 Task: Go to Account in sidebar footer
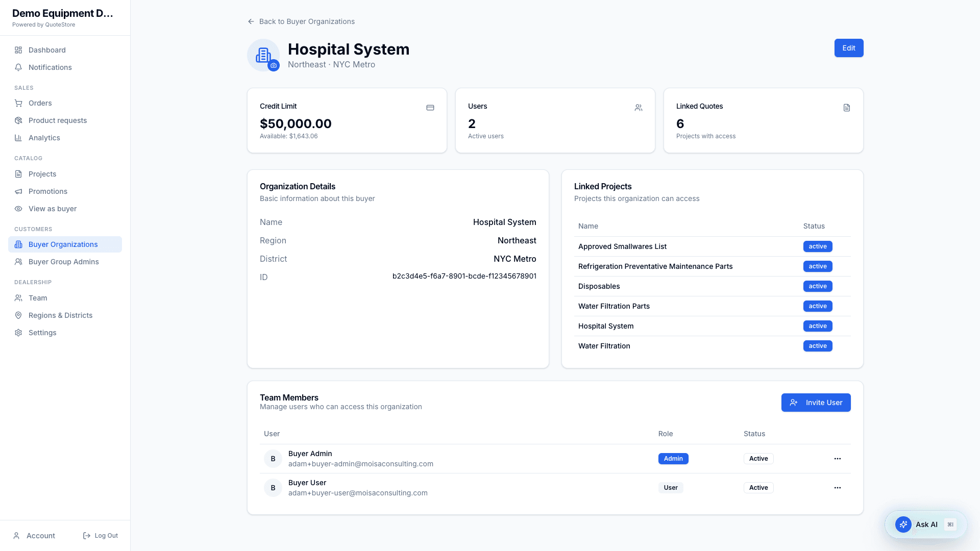coord(34,536)
